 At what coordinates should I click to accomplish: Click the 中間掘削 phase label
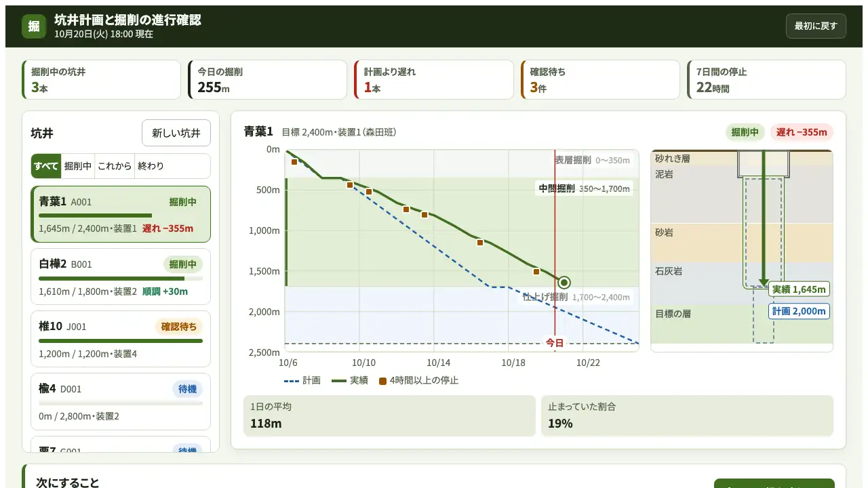(584, 188)
